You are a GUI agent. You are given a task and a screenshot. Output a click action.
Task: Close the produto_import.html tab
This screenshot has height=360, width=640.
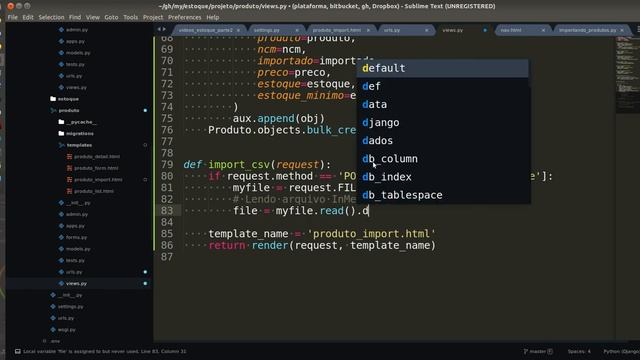pyautogui.click(x=368, y=30)
